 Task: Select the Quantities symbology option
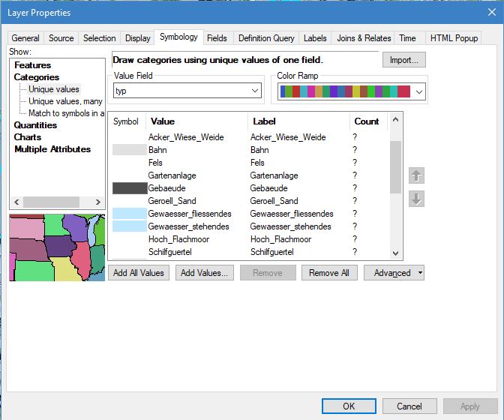pyautogui.click(x=35, y=125)
